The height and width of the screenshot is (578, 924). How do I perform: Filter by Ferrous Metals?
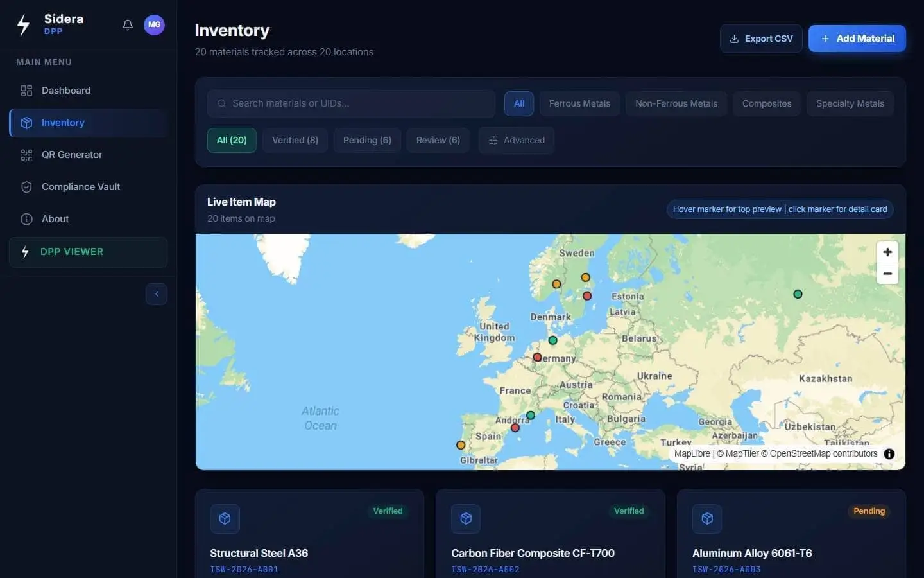tap(579, 103)
